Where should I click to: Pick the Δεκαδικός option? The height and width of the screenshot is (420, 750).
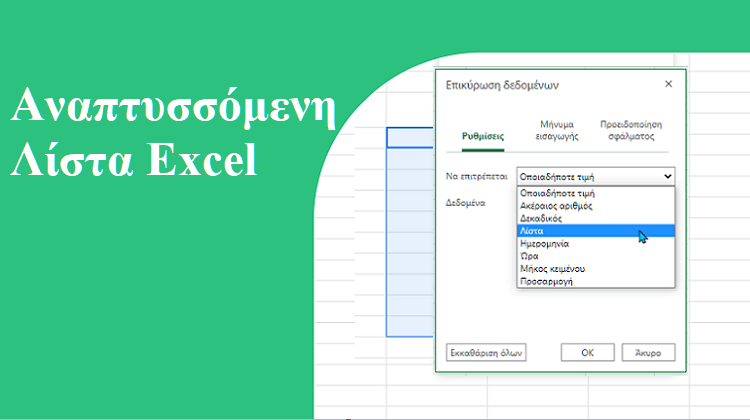[596, 218]
